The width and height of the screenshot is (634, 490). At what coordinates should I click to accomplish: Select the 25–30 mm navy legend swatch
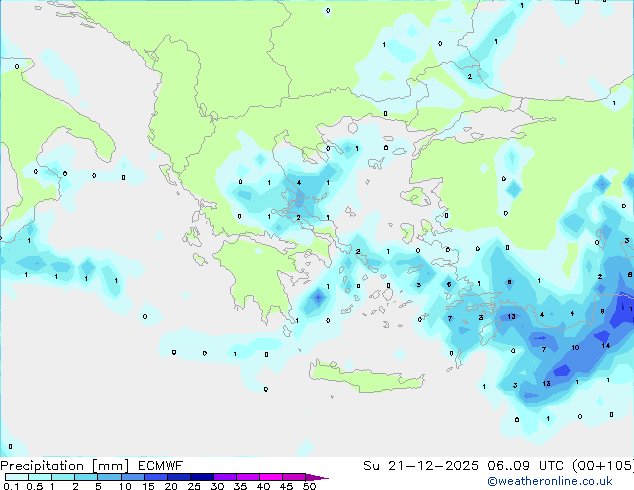201,477
